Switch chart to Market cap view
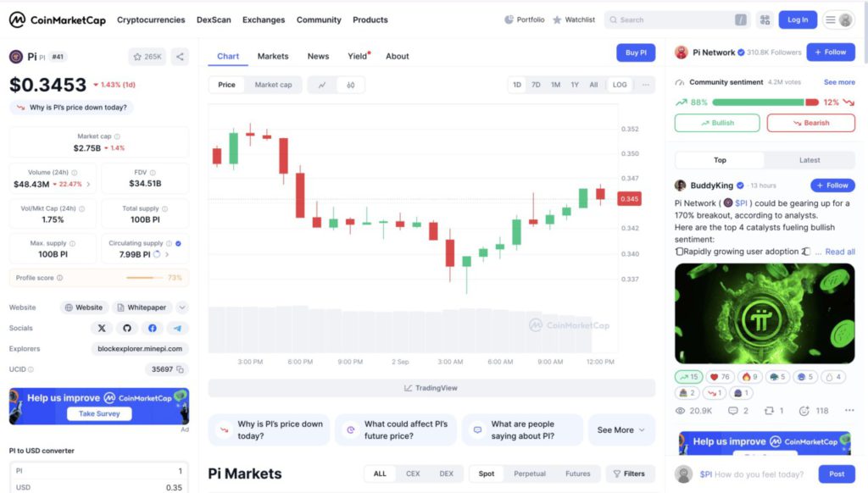 coord(273,85)
